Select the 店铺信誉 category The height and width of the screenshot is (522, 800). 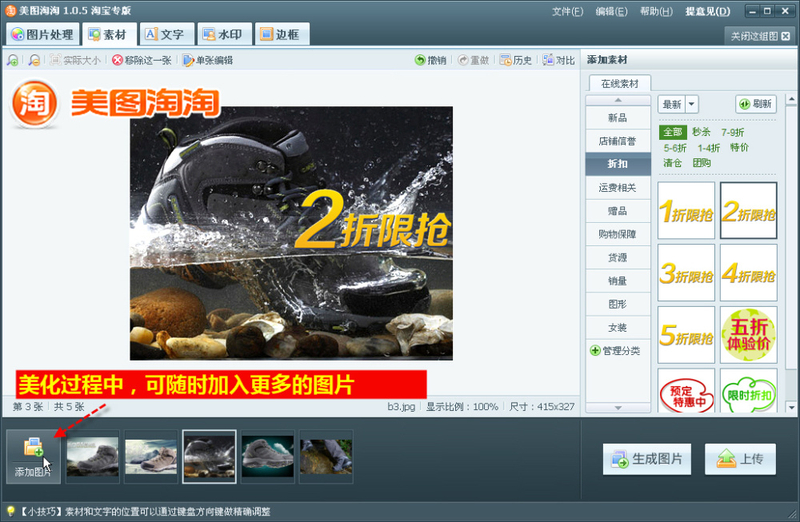617,141
